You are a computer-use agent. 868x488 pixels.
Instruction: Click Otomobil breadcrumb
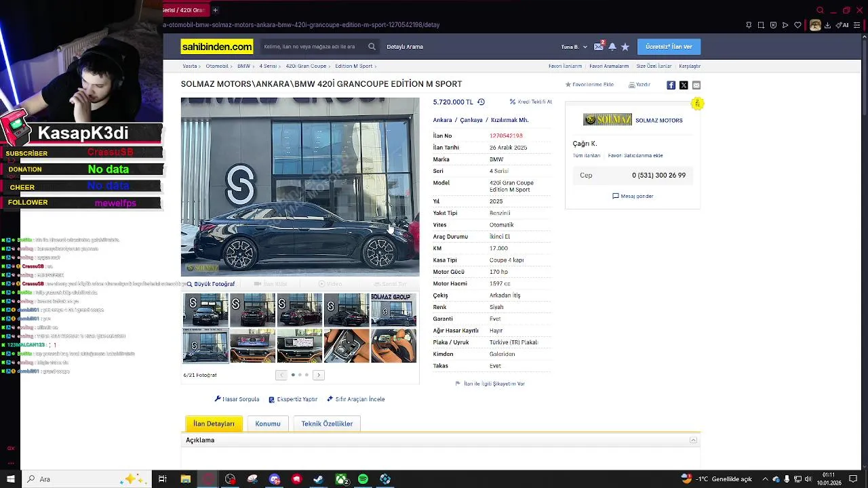[x=217, y=66]
